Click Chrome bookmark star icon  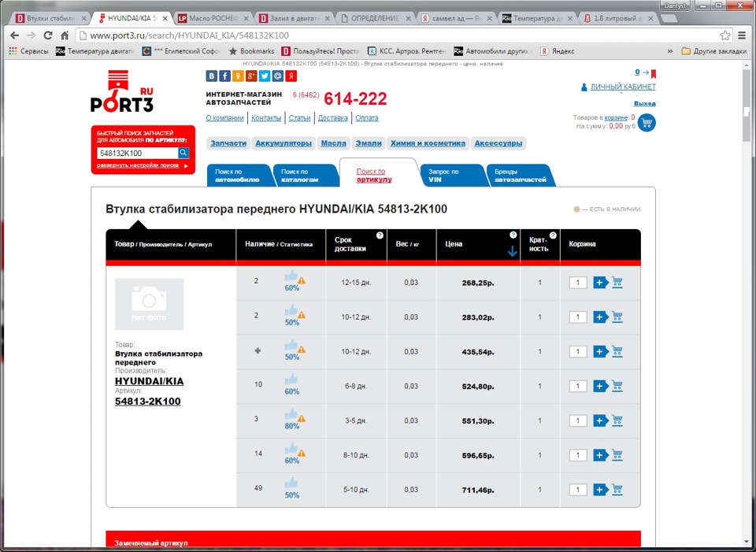point(724,35)
